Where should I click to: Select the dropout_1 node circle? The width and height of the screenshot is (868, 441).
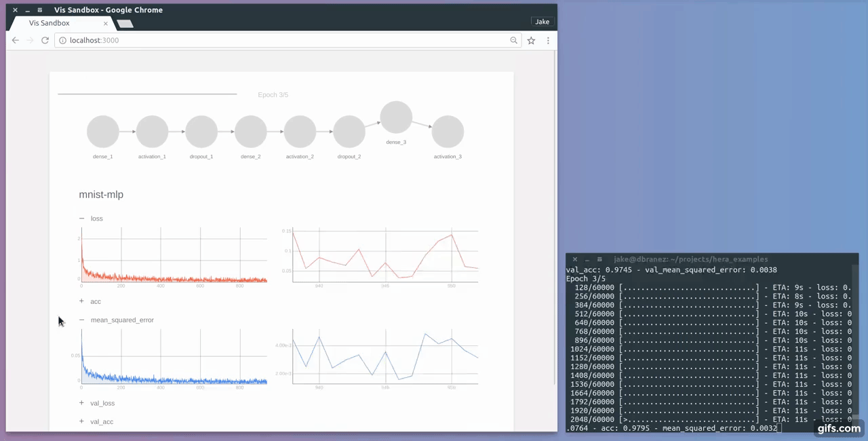pos(201,132)
